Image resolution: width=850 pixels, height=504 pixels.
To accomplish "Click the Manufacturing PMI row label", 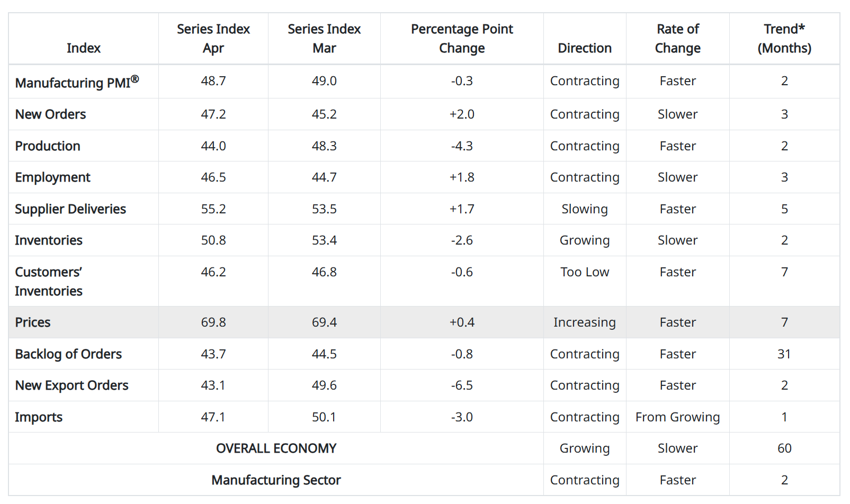I will (x=77, y=82).
